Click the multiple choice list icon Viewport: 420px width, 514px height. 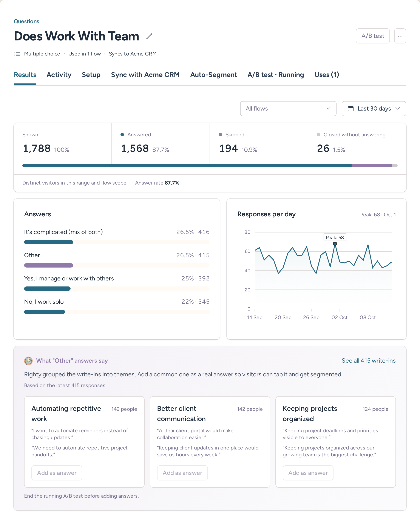[17, 54]
